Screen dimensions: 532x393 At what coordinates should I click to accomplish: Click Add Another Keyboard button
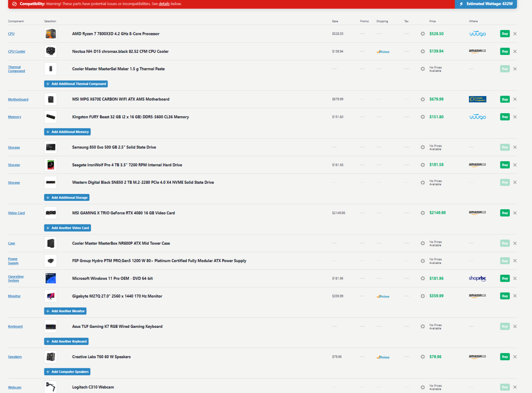[67, 341]
